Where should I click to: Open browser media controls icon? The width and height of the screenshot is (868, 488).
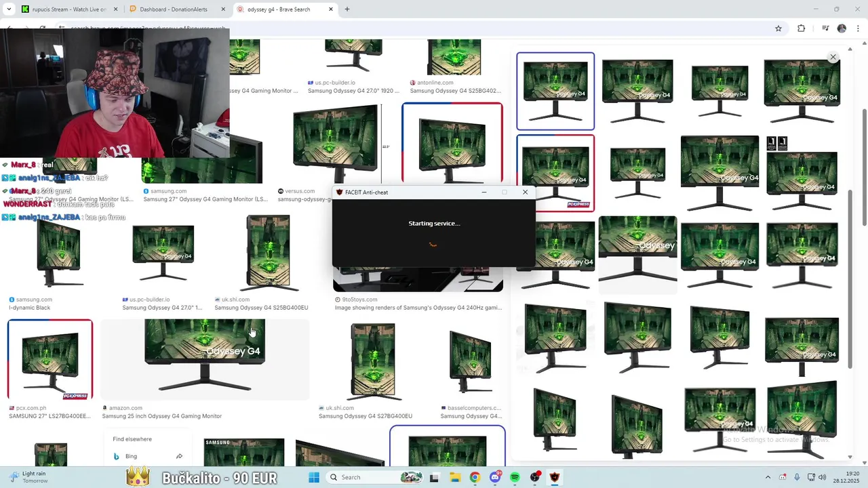point(825,28)
